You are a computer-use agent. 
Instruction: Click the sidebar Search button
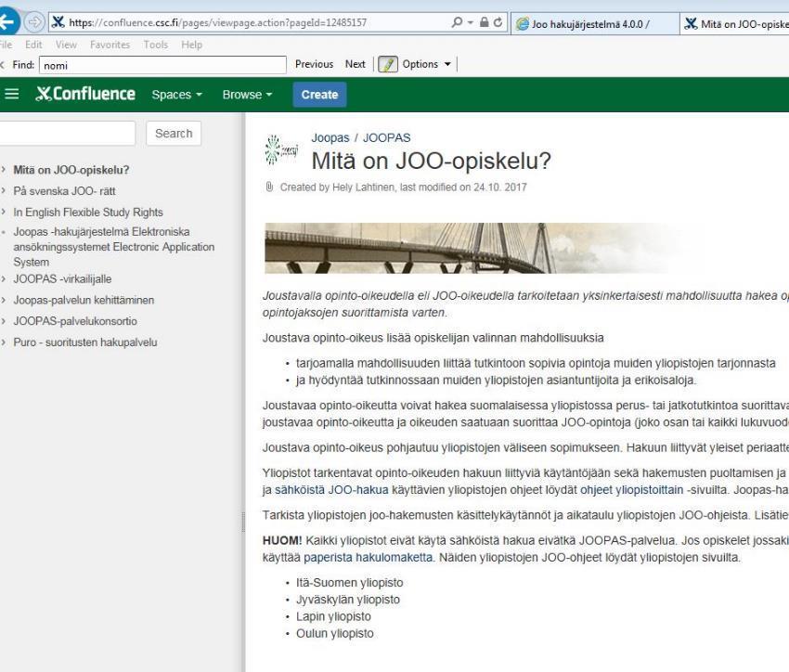[174, 134]
